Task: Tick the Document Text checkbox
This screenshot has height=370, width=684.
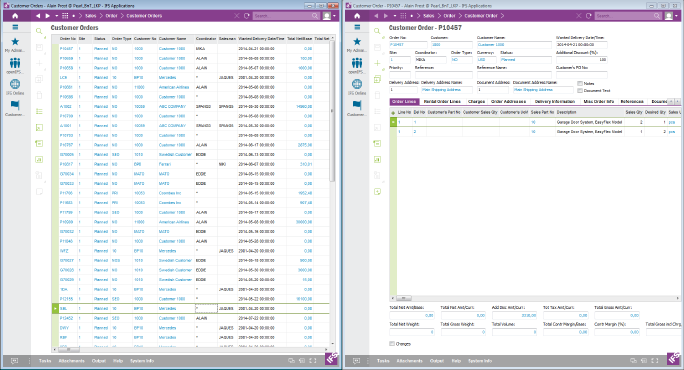Action: pyautogui.click(x=580, y=90)
